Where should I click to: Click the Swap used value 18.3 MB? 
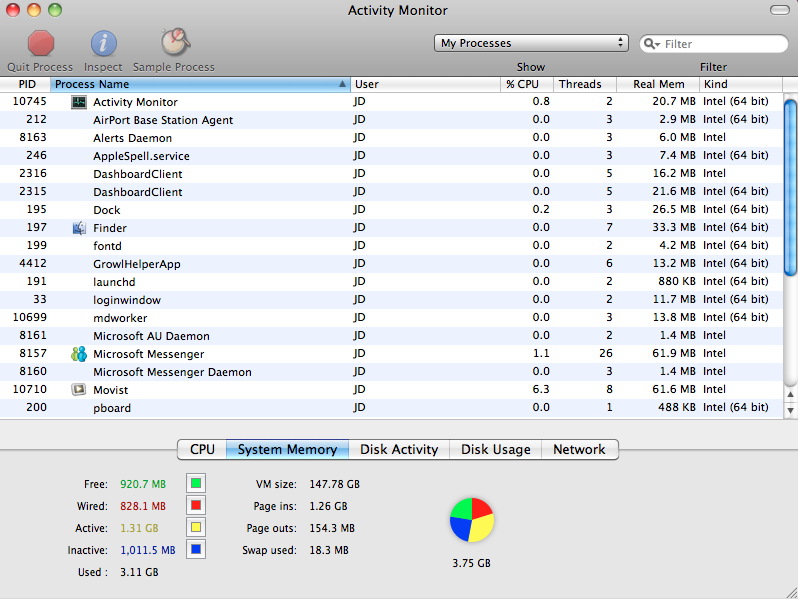pyautogui.click(x=329, y=550)
